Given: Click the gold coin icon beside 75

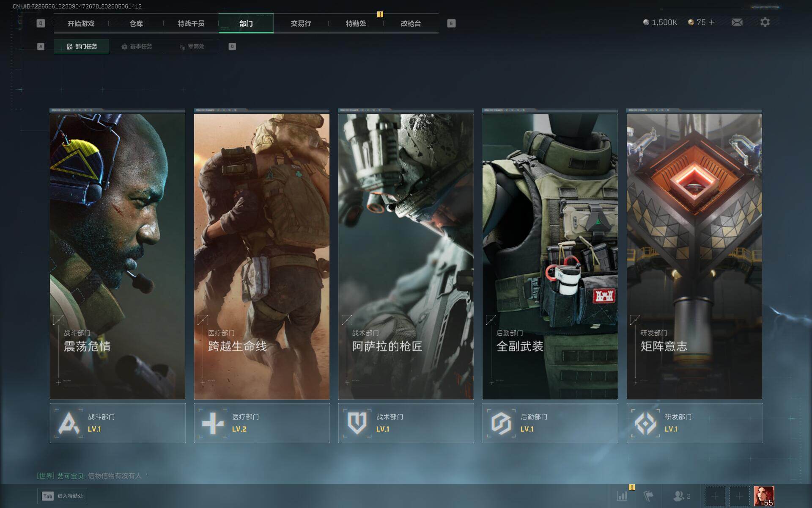Looking at the screenshot, I should coord(691,22).
